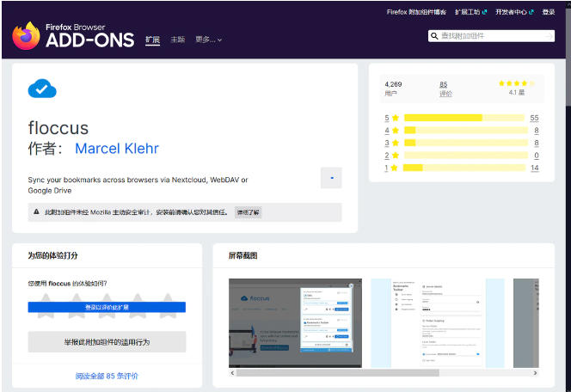Screen dimensions: 571x392
Task: Open the 扩展 tab in header
Action: click(152, 40)
